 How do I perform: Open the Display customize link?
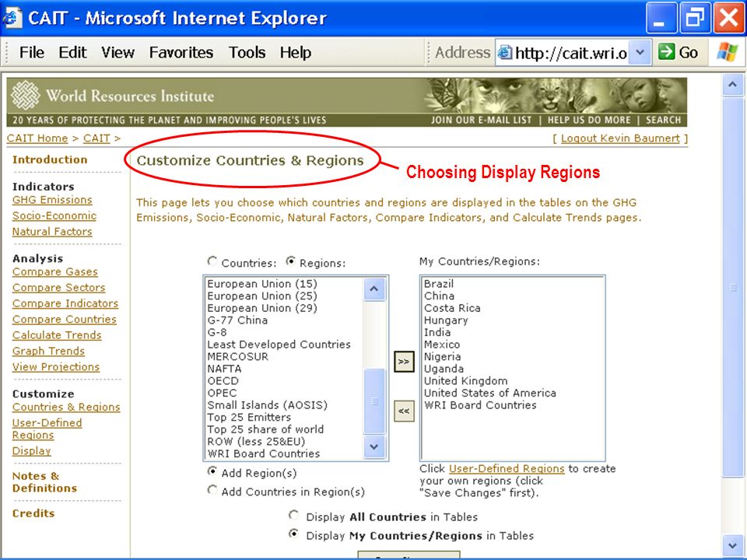click(x=31, y=450)
